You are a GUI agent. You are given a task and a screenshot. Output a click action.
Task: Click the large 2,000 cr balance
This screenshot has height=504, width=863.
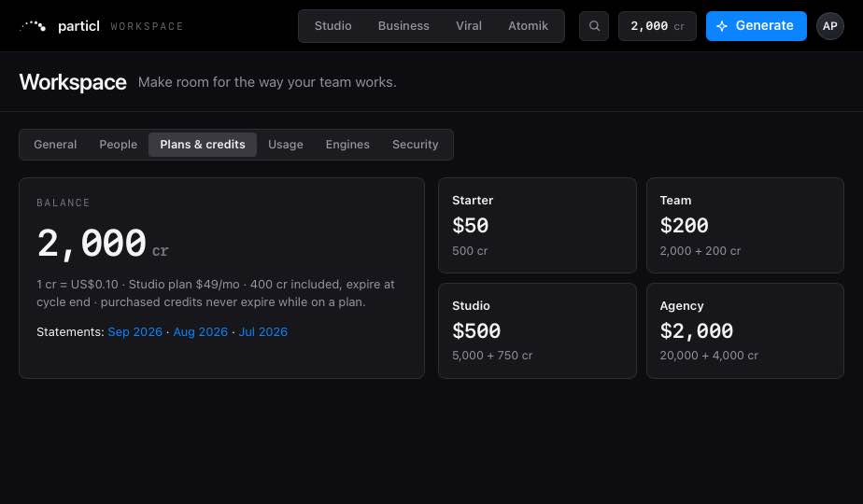click(x=103, y=244)
